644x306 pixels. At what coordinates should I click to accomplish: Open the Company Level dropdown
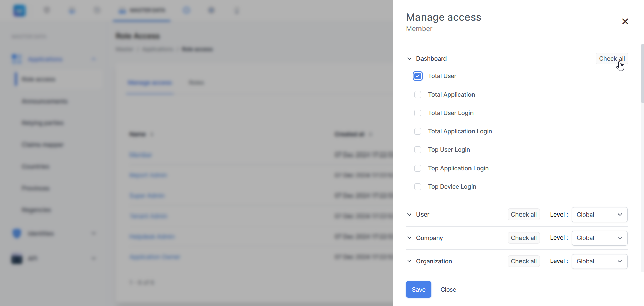pos(599,238)
